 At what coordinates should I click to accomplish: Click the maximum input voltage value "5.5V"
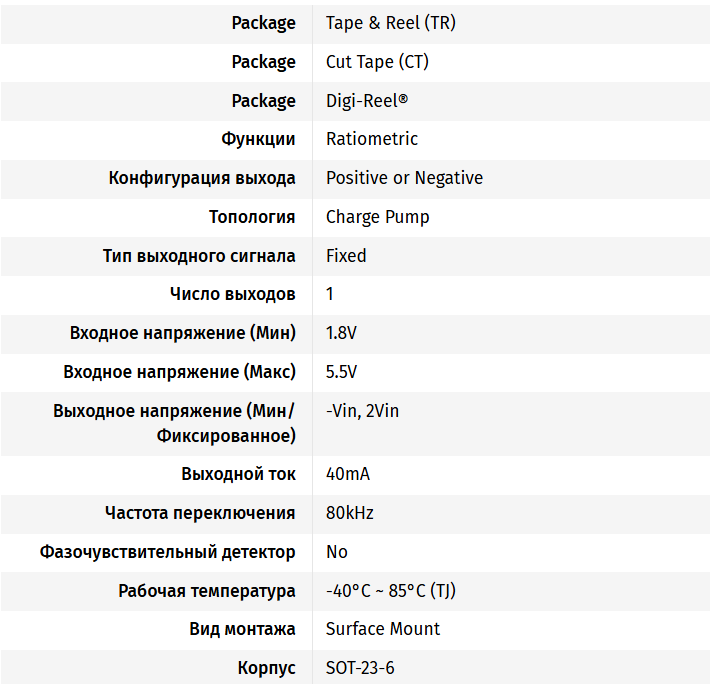point(341,372)
